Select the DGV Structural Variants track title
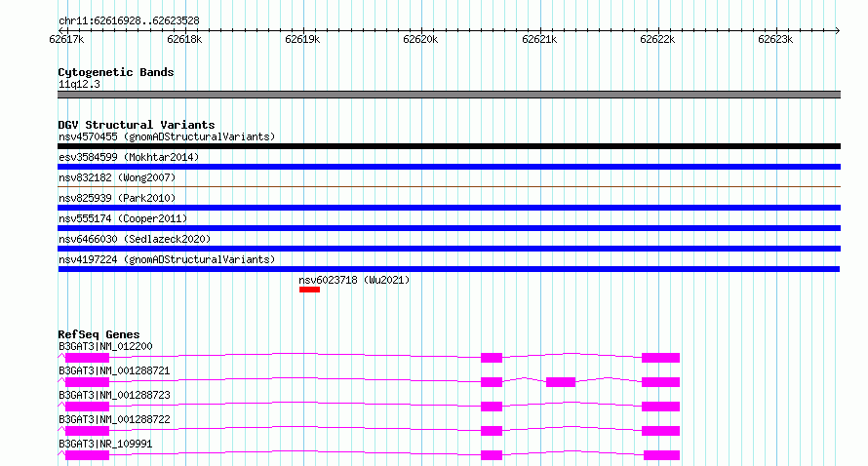The image size is (868, 466). pyautogui.click(x=137, y=125)
